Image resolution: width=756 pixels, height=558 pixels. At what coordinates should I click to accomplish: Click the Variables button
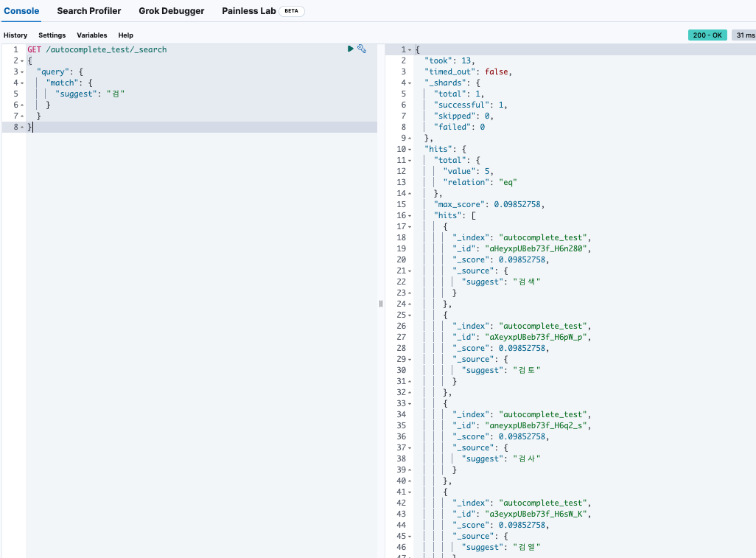point(92,35)
